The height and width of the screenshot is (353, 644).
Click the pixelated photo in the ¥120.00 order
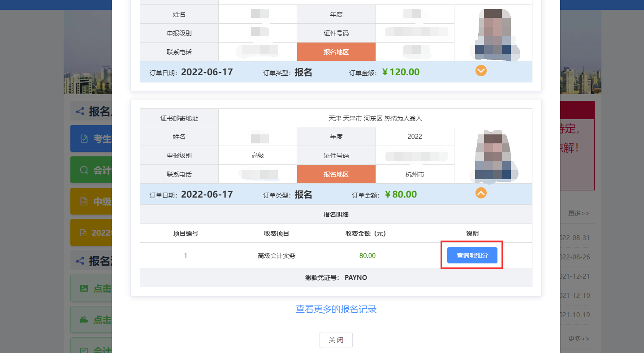pos(493,34)
